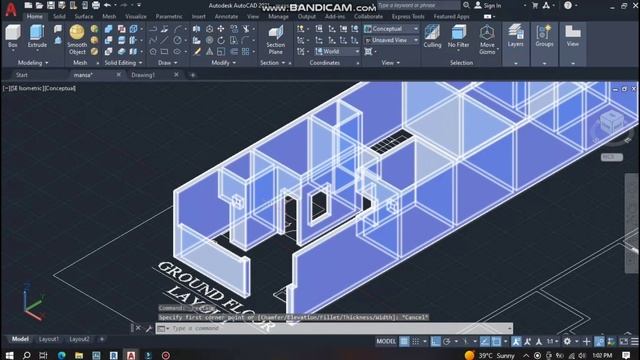Add a new drawing tab with plus
This screenshot has height=360, width=640.
click(193, 75)
